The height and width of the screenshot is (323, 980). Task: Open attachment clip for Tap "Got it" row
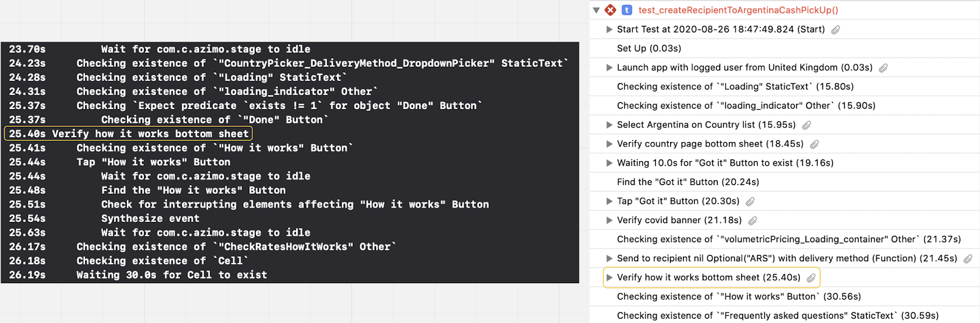coord(750,202)
